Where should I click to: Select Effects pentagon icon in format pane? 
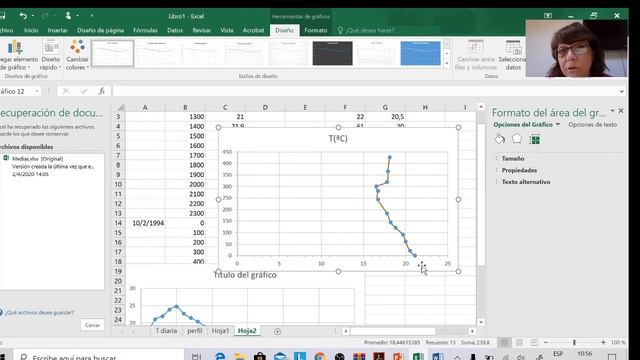517,139
